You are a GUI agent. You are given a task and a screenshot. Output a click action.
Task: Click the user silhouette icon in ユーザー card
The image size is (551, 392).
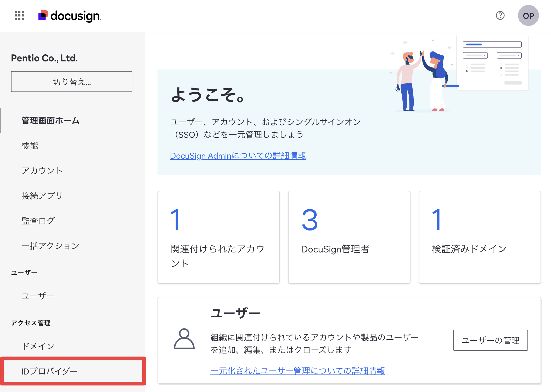coord(184,339)
